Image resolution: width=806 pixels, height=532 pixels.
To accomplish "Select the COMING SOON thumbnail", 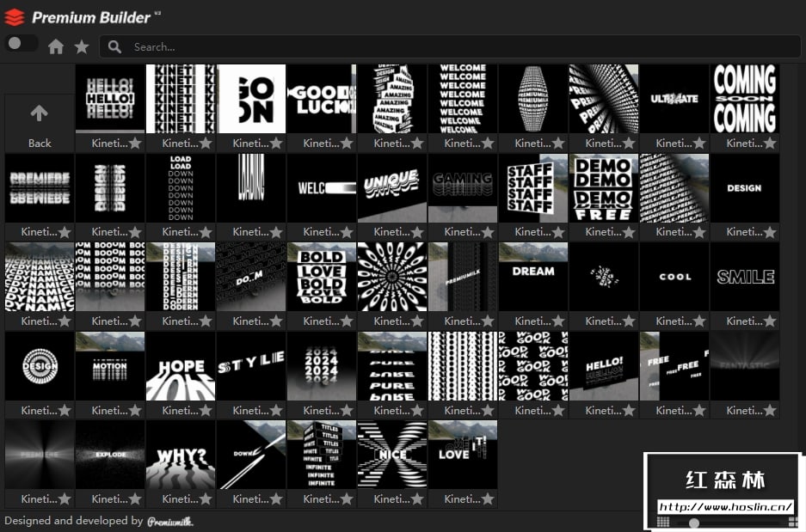I will point(744,99).
